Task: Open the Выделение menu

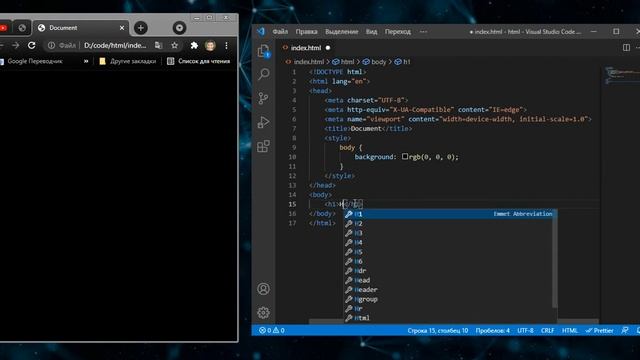Action: (342, 31)
